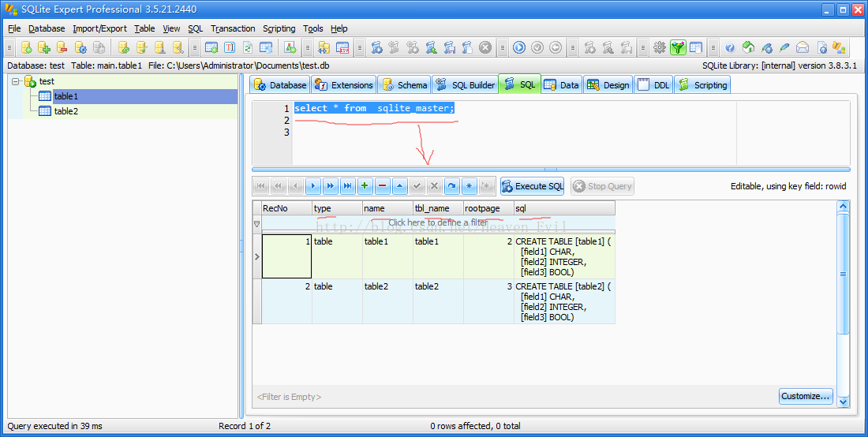This screenshot has width=868, height=437.
Task: Click the Begin Transaction play icon
Action: coord(518,47)
